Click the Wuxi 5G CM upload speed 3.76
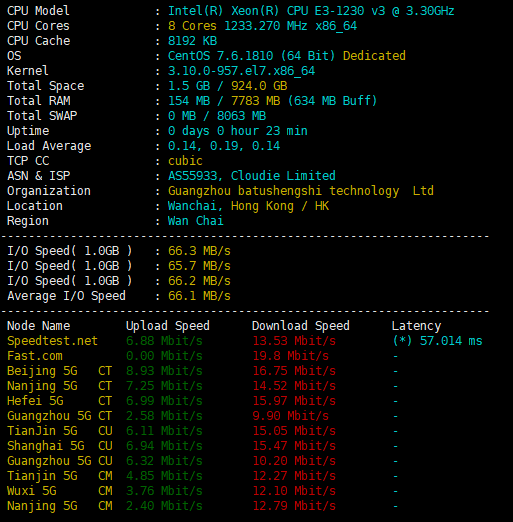The height and width of the screenshot is (522, 513). [x=164, y=491]
